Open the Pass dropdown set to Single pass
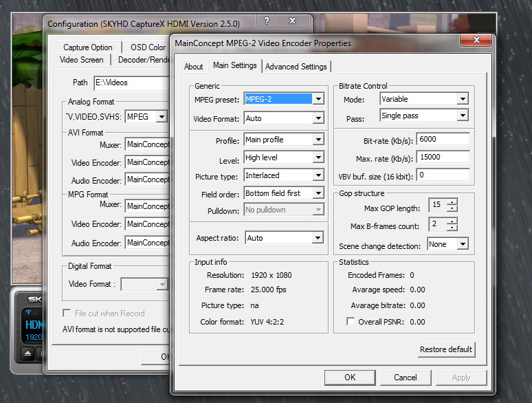This screenshot has height=403, width=532. pyautogui.click(x=462, y=116)
